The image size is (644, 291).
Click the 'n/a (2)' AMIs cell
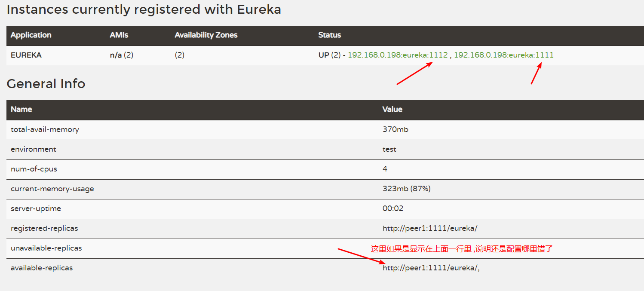point(122,55)
